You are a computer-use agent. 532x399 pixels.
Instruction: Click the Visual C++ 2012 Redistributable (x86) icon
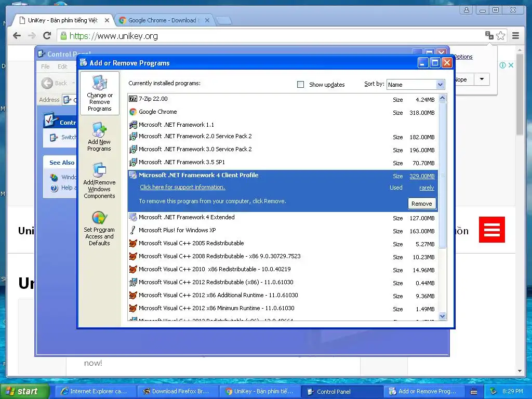(133, 282)
